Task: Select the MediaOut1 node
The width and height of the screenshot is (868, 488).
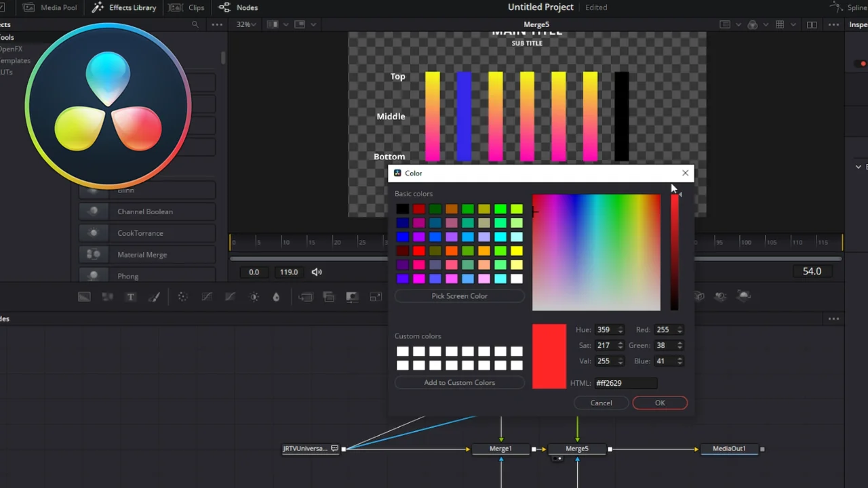Action: coord(729,449)
